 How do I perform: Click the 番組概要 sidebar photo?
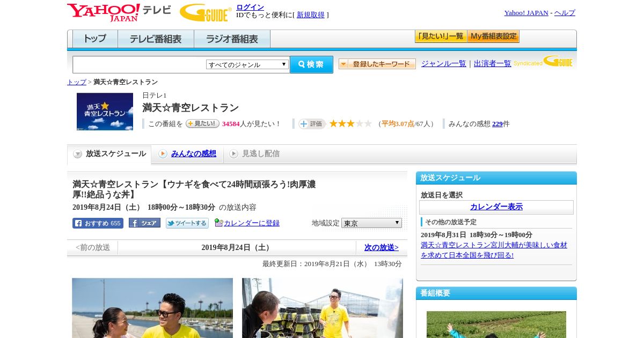496,325
